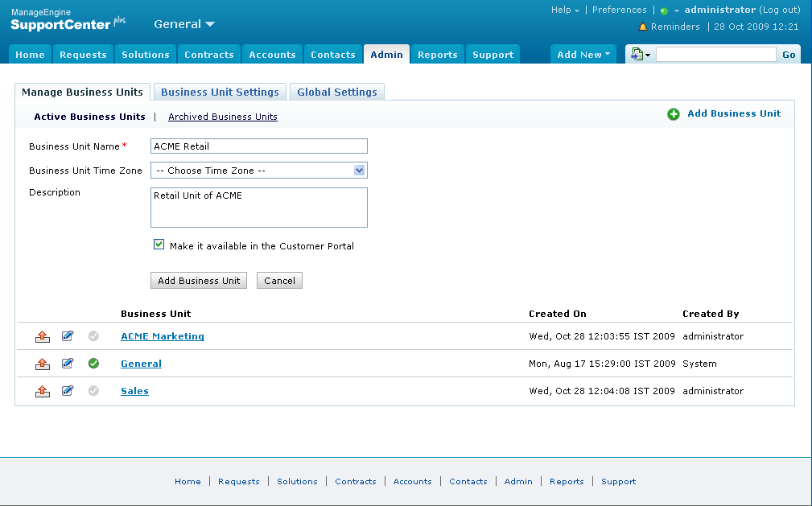Click the grey checkmark icon for ACME Marketing
This screenshot has width=812, height=506.
[x=93, y=336]
